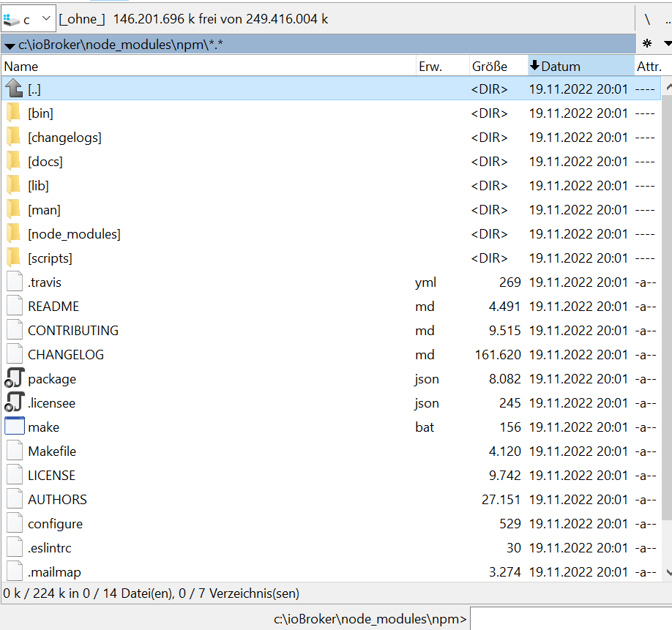The width and height of the screenshot is (672, 630).
Task: Select the [man] folder name
Action: click(x=44, y=210)
